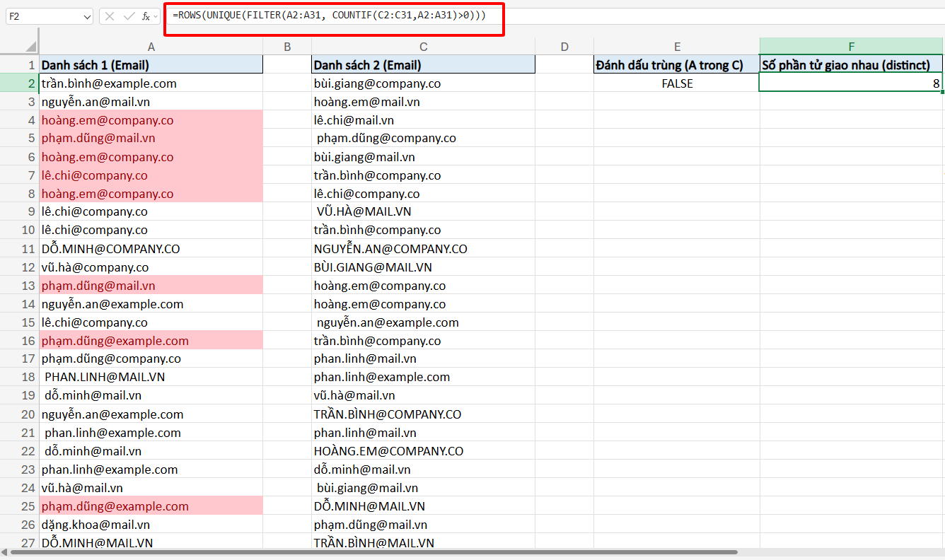Click the 'Đánh dấu trùng (A trong C)' header cell

677,65
